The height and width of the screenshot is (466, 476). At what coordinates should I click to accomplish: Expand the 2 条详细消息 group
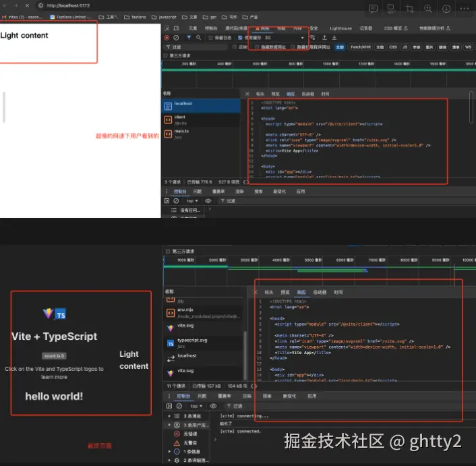[x=169, y=460]
